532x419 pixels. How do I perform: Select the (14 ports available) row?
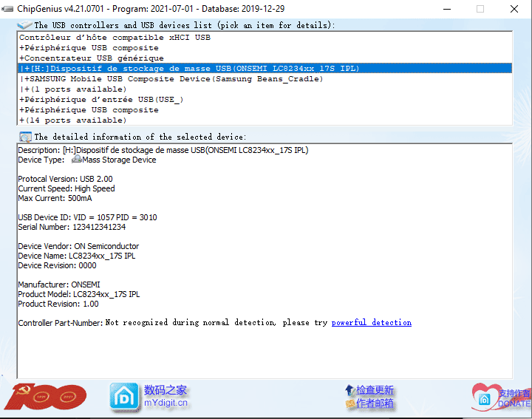(265, 120)
